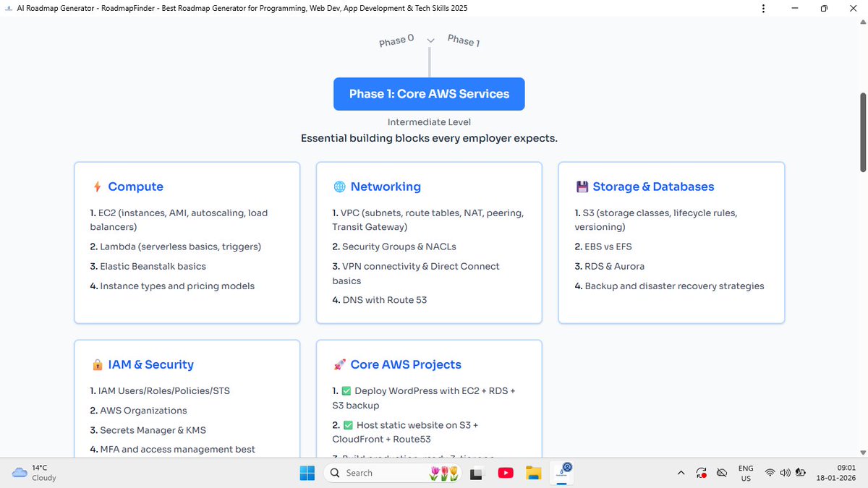Select the IAM & Security card heading
868x488 pixels.
pos(151,365)
